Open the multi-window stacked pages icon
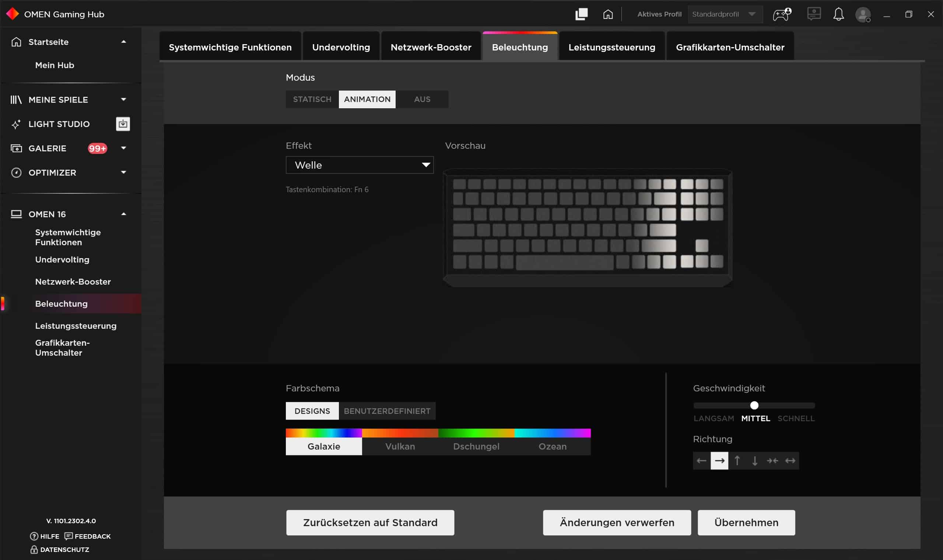This screenshot has height=560, width=943. click(581, 14)
